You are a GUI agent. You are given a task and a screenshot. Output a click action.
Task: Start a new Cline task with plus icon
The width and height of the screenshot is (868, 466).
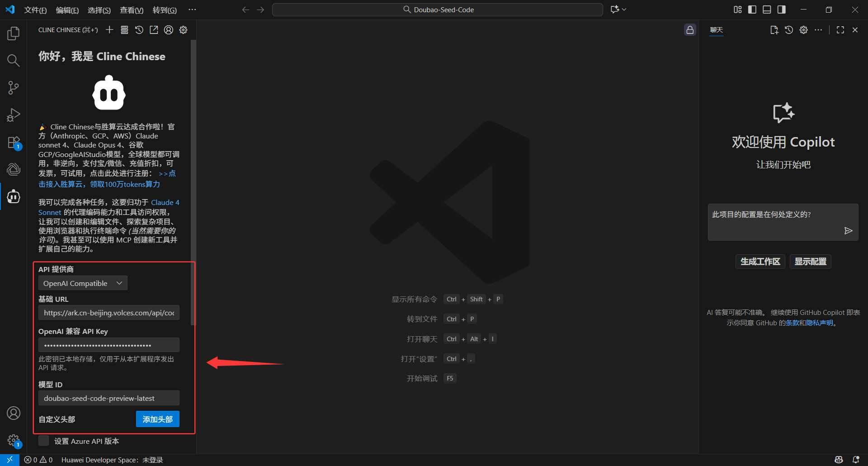click(109, 30)
